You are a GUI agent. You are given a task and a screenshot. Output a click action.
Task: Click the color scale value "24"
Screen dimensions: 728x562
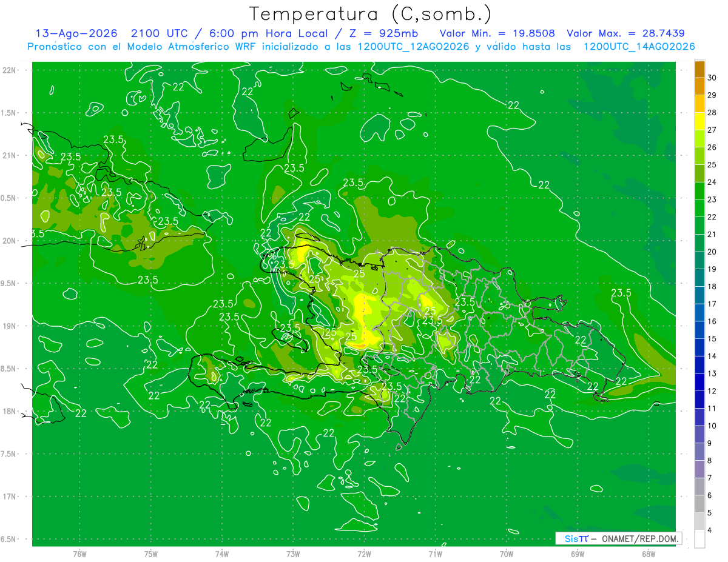tap(712, 182)
